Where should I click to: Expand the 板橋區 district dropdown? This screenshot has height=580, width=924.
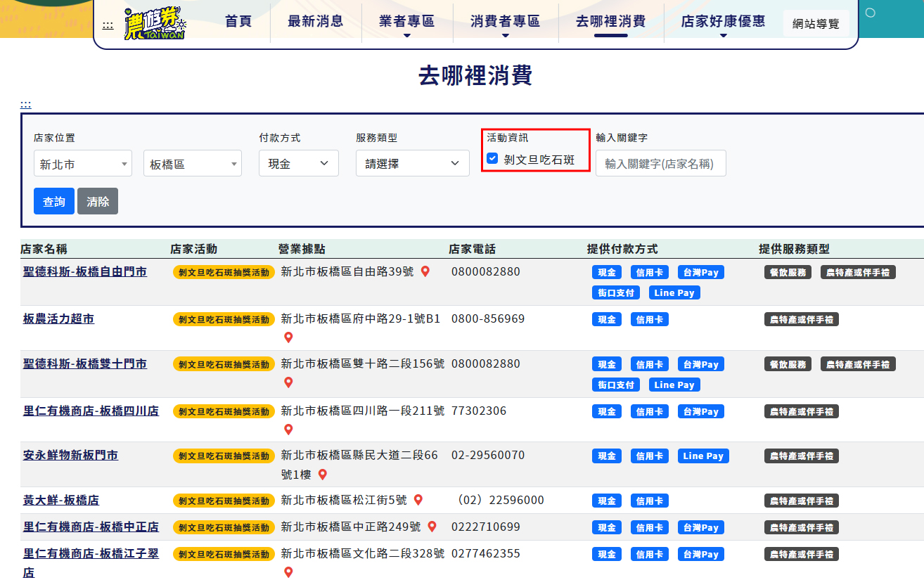[192, 164]
